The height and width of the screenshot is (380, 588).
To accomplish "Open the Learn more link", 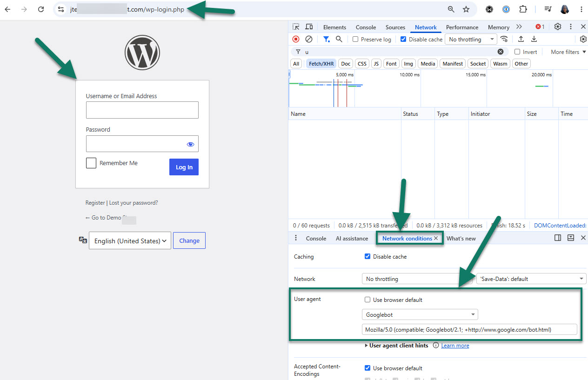I will click(x=455, y=346).
